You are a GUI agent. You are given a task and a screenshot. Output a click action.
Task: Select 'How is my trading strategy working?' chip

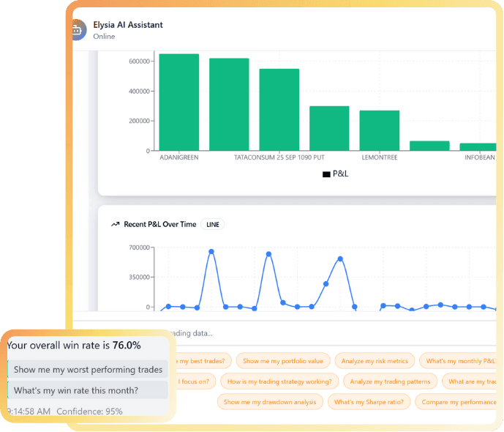click(279, 381)
